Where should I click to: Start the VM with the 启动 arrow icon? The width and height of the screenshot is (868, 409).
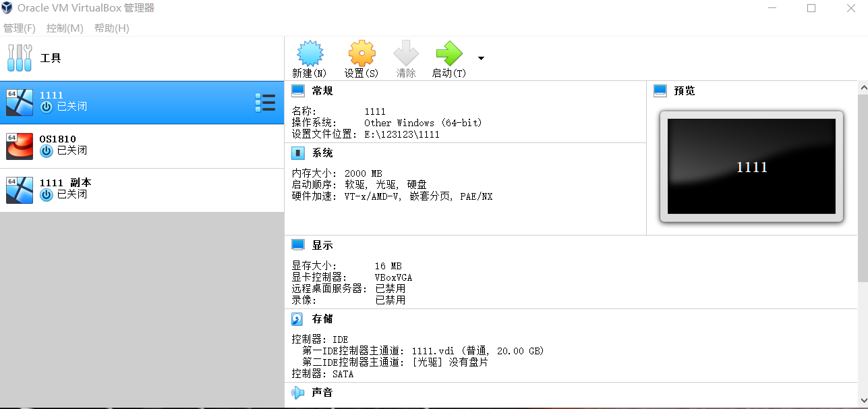tap(449, 53)
